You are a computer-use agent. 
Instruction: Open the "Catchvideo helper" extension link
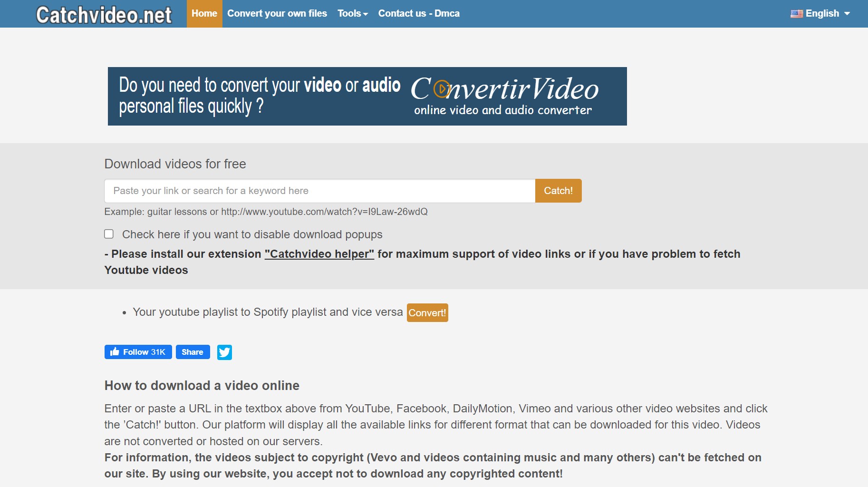(319, 254)
